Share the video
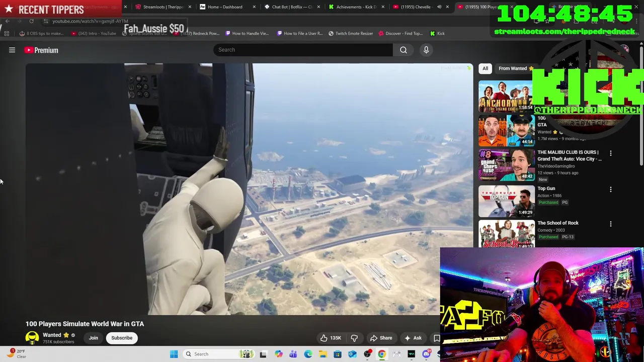 (x=381, y=338)
